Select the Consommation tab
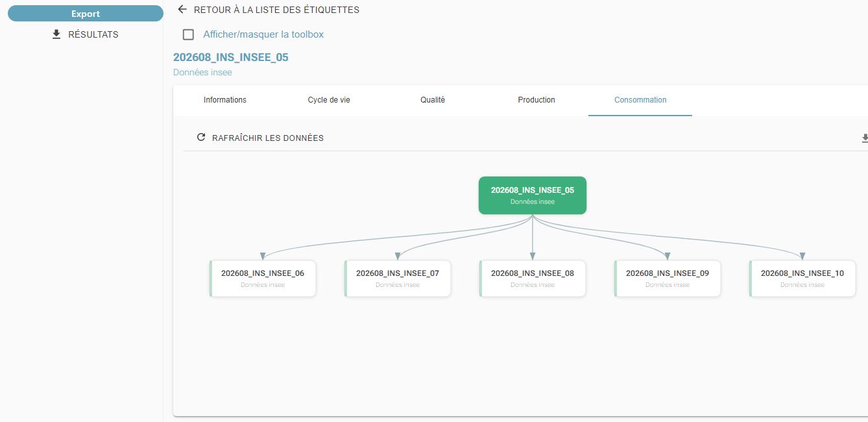The height and width of the screenshot is (422, 868). pos(640,100)
